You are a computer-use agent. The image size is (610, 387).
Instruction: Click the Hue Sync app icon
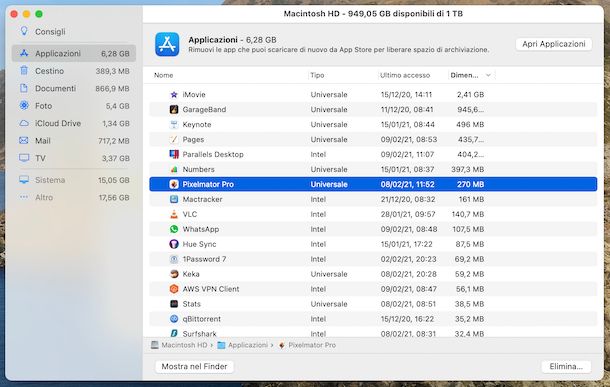click(x=174, y=244)
